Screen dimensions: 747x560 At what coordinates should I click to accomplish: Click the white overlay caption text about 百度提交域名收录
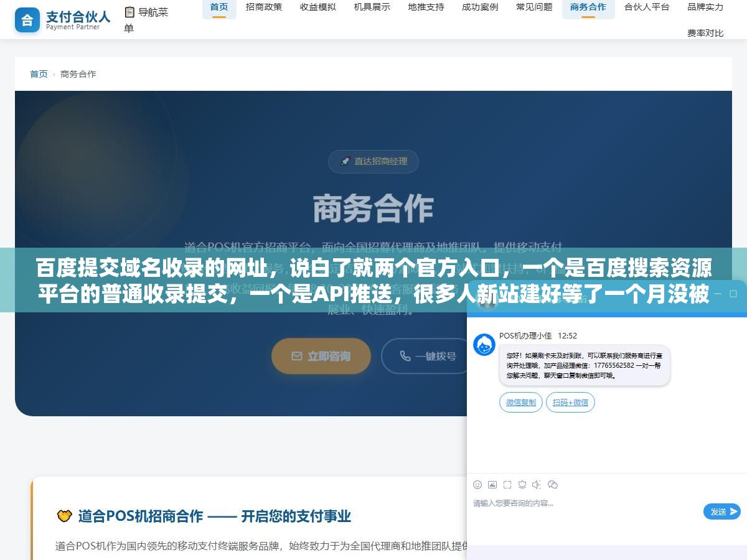click(x=374, y=280)
